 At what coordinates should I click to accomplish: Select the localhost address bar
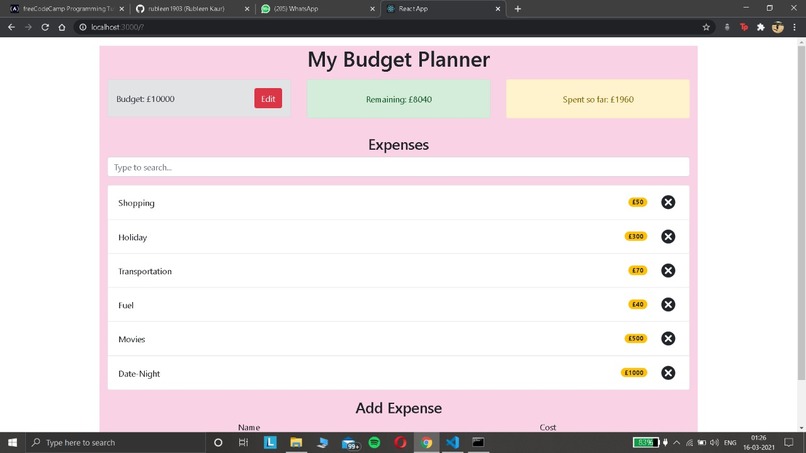(391, 27)
